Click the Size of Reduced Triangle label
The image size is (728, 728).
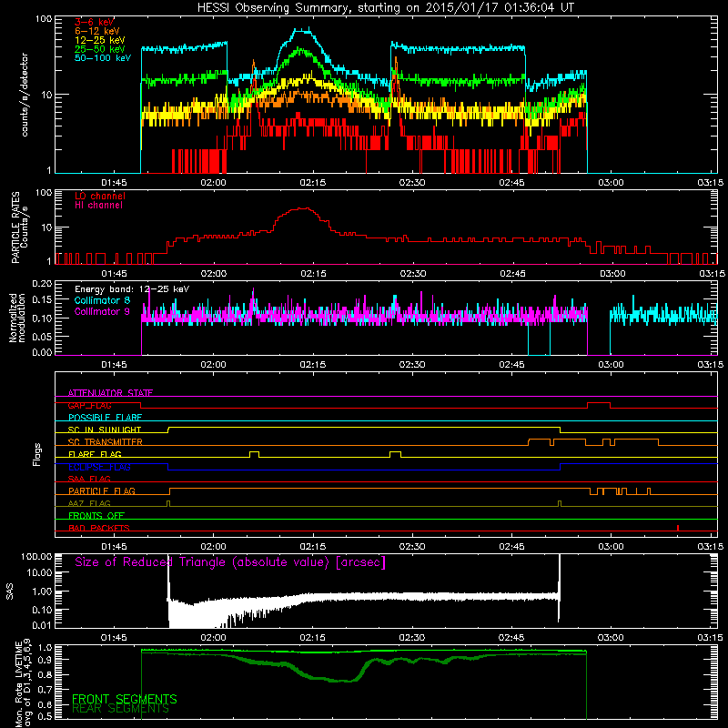[230, 562]
